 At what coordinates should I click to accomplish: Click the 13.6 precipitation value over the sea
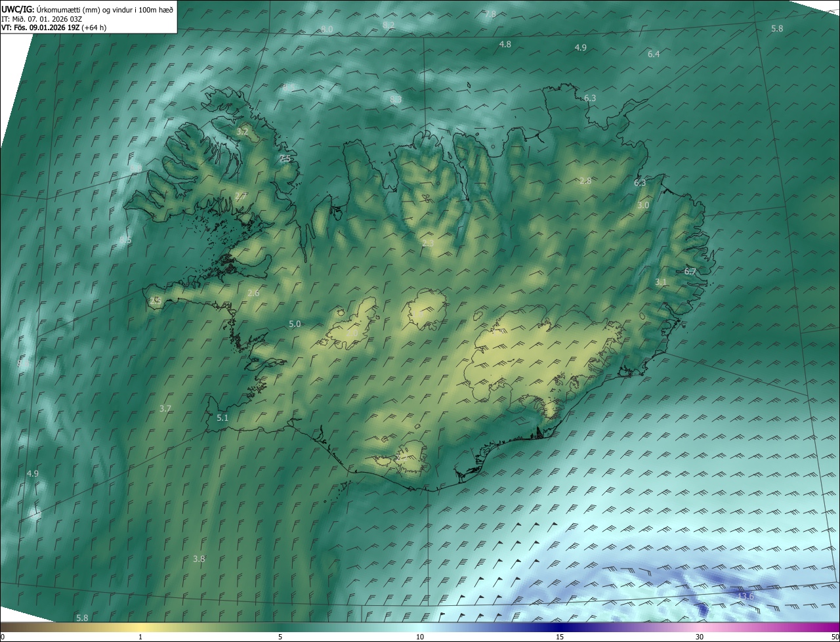(x=746, y=596)
